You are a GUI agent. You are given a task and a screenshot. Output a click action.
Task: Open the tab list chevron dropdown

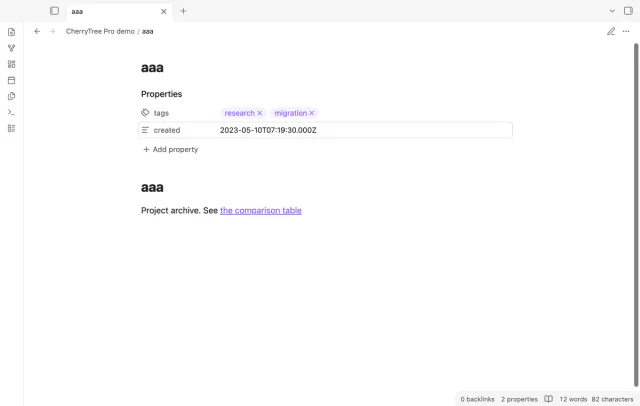[612, 11]
